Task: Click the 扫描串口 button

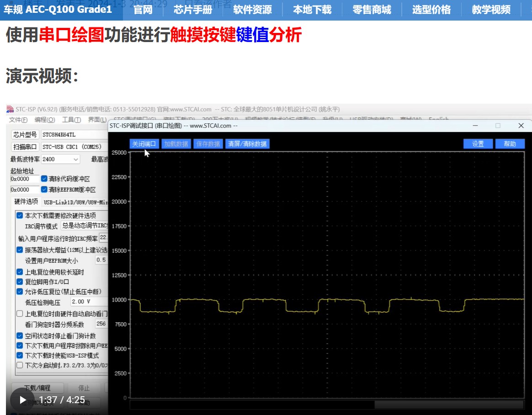Action: pyautogui.click(x=25, y=147)
